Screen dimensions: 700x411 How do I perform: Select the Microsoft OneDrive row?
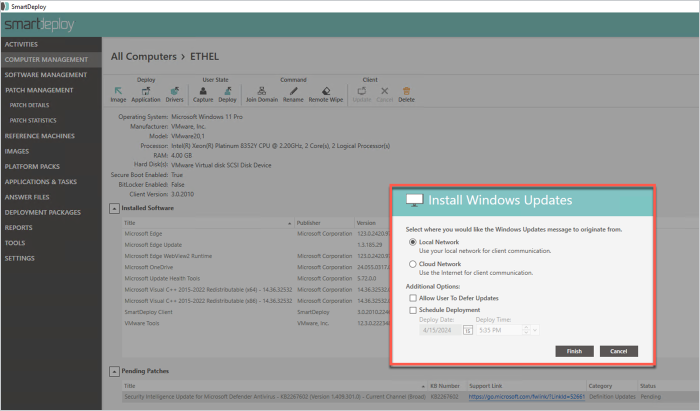click(x=256, y=267)
